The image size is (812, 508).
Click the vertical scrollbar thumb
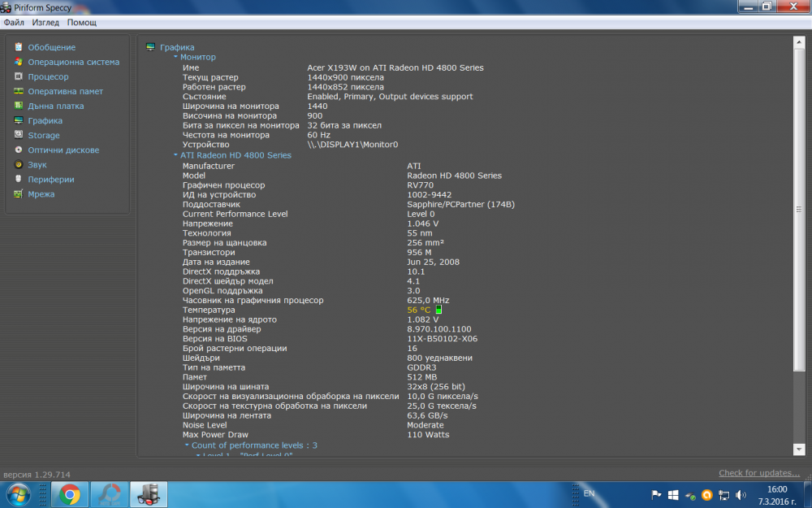pyautogui.click(x=798, y=210)
